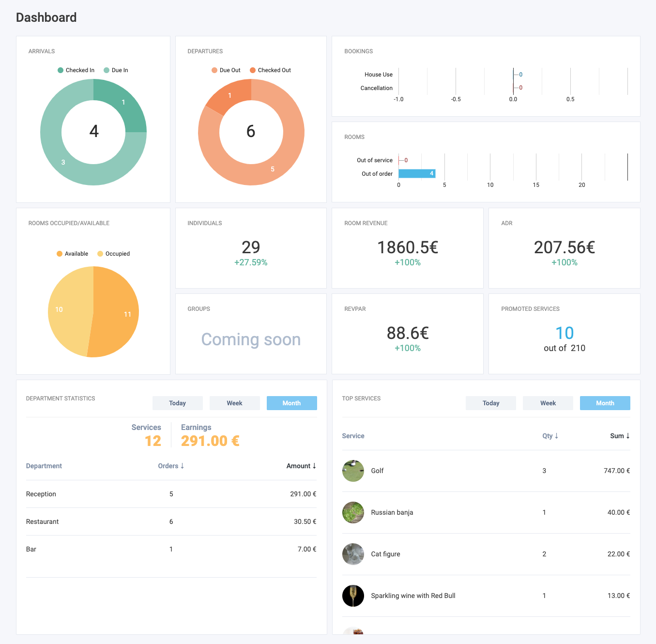This screenshot has width=656, height=644.
Task: Select Month tab in Top Services
Action: tap(605, 403)
